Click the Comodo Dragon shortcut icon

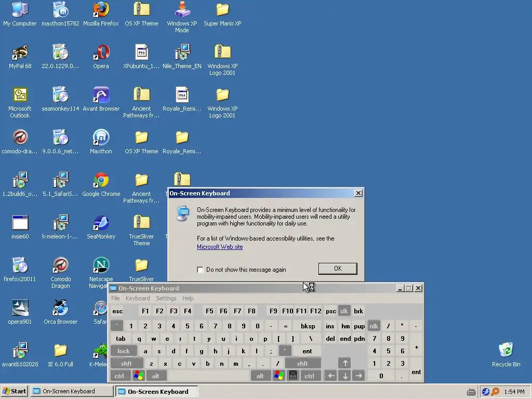coord(60,273)
